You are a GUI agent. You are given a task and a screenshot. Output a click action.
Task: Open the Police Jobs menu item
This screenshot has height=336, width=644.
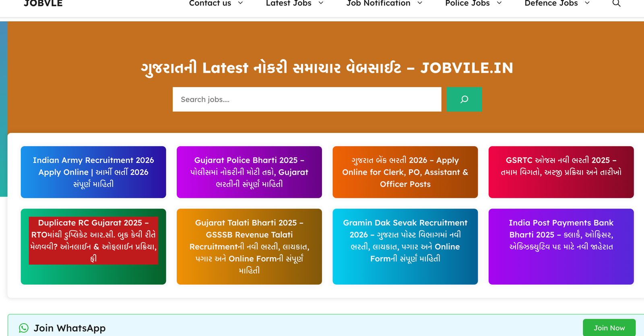[467, 3]
